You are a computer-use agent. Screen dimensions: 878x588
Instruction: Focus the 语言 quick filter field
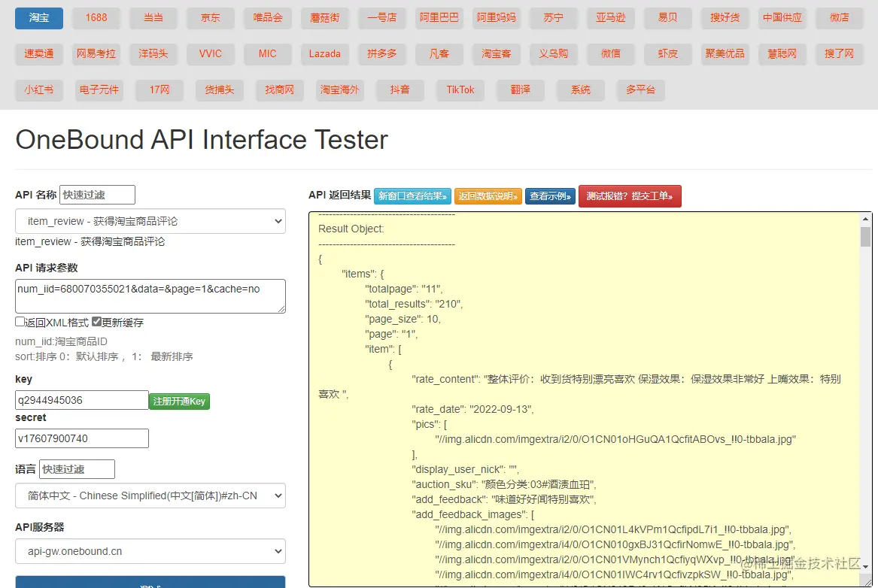click(77, 469)
